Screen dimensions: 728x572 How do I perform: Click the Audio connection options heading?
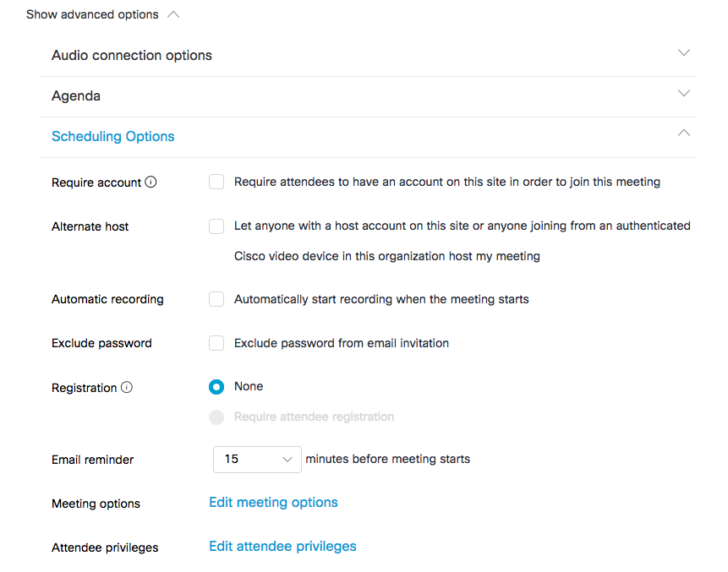pos(132,56)
